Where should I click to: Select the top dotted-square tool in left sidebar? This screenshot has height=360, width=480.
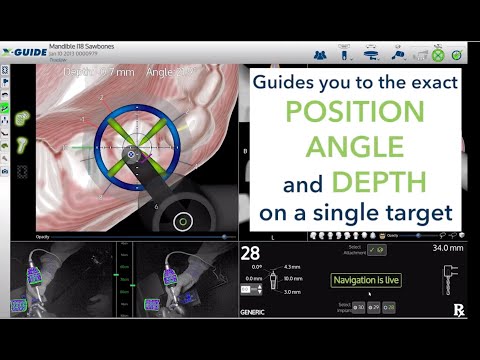5,70
